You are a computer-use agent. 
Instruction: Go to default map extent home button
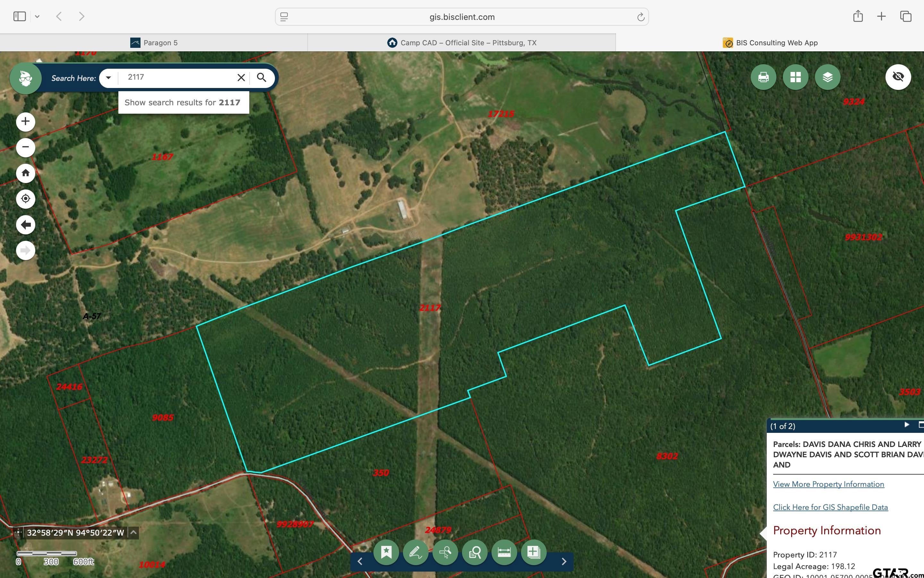point(26,173)
